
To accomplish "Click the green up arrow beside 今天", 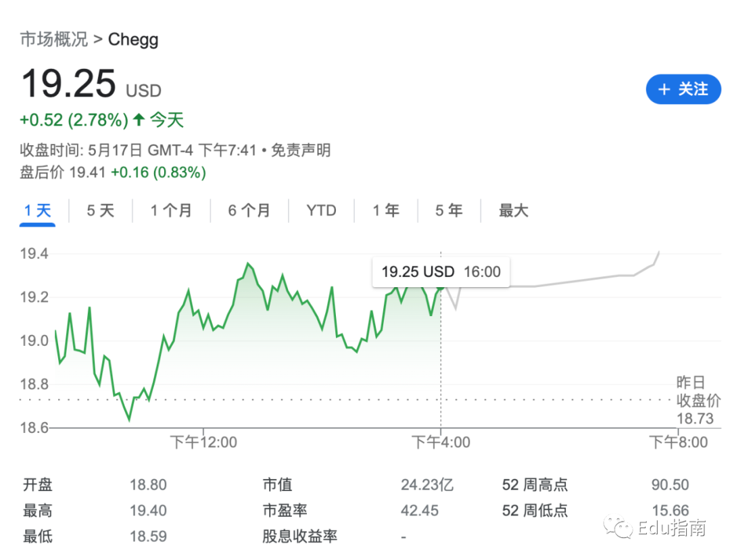I will pos(139,120).
